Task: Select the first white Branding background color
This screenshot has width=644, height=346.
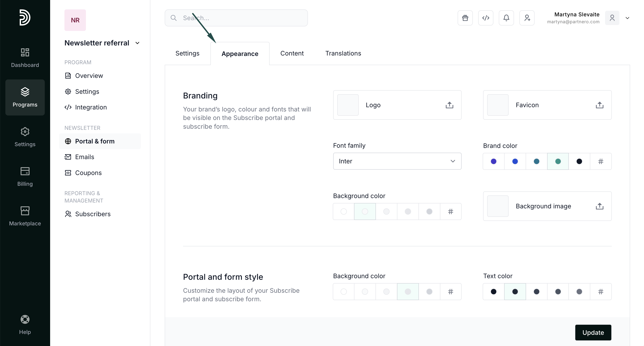Action: [343, 211]
